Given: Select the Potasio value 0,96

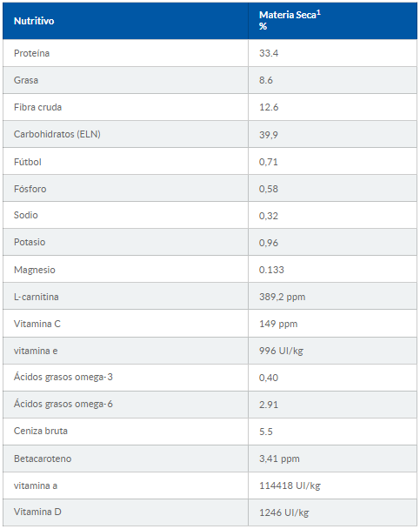Looking at the screenshot, I should point(269,243).
